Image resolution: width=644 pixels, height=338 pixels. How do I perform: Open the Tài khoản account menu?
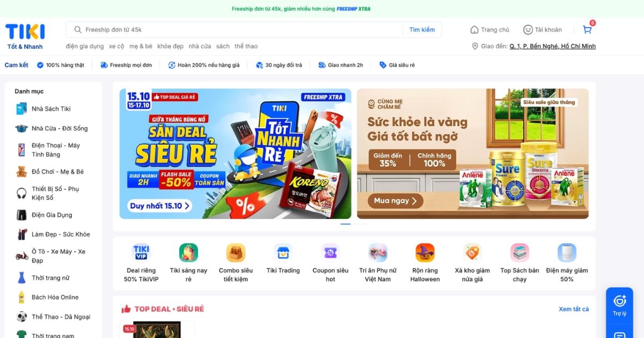click(x=543, y=30)
